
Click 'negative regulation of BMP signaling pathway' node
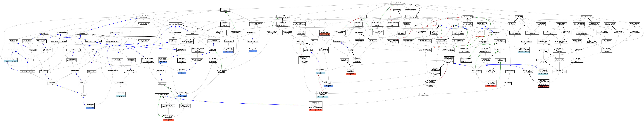(x=322, y=95)
